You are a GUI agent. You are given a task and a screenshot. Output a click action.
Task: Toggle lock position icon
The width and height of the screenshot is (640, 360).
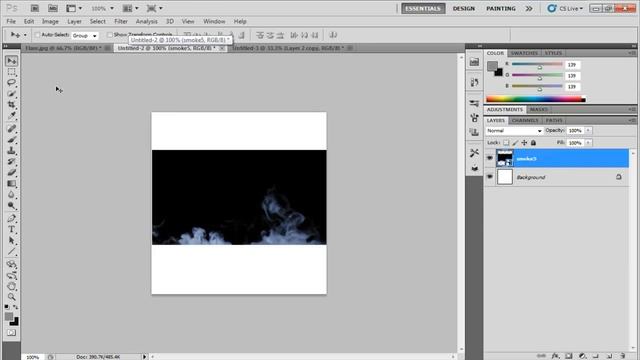tap(524, 143)
